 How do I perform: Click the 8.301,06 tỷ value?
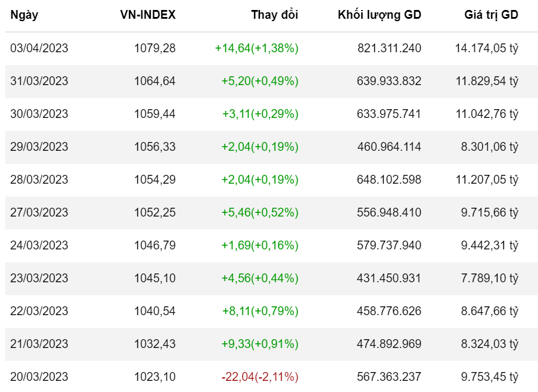point(489,147)
